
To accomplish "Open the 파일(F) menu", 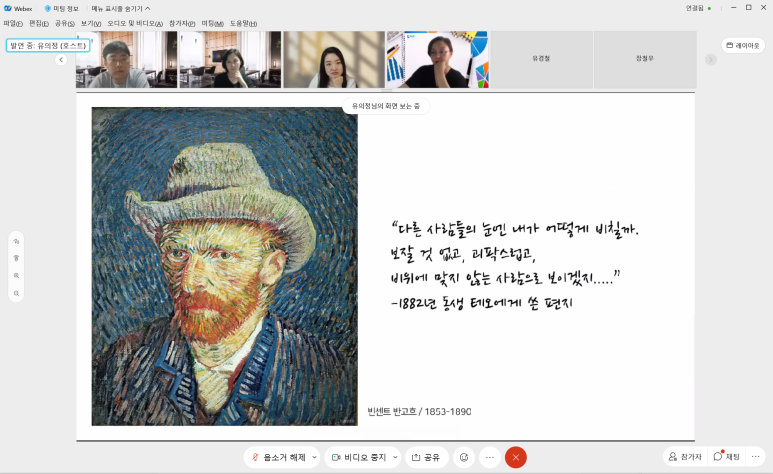I will (x=13, y=23).
